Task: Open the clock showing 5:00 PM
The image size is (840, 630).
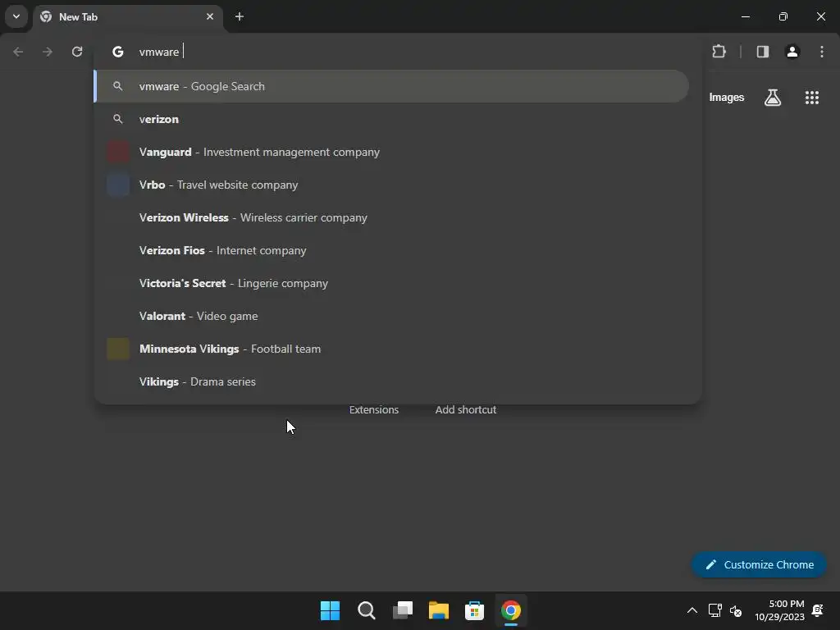Action: point(779,610)
